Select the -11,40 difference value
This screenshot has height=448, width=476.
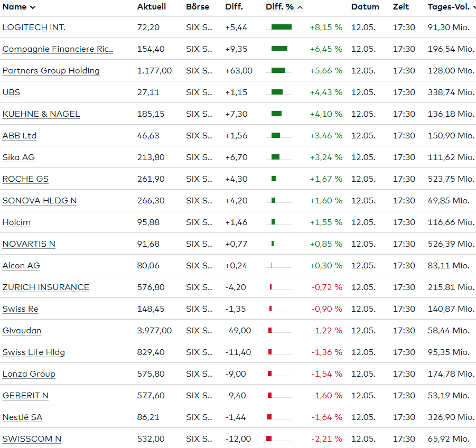pyautogui.click(x=238, y=352)
